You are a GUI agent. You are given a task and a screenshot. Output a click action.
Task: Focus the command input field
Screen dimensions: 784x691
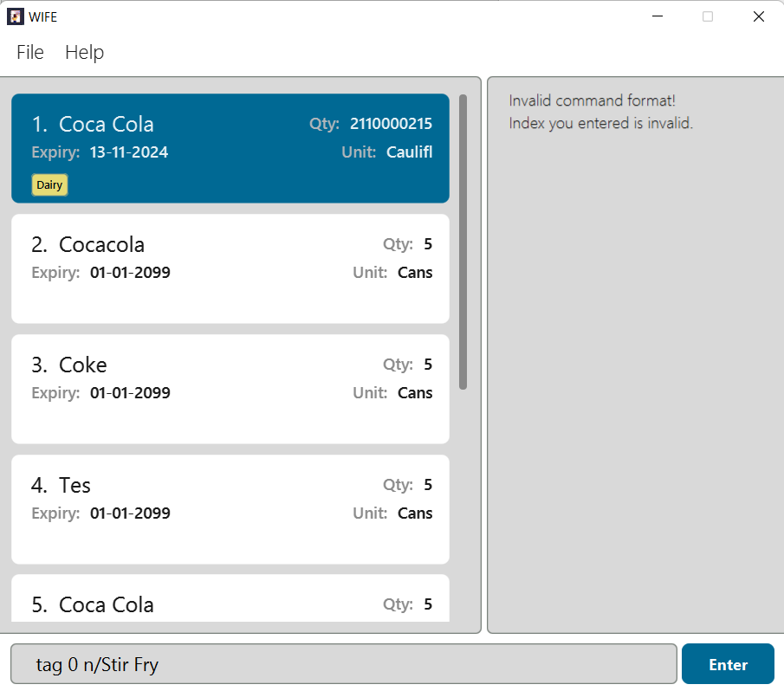pyautogui.click(x=344, y=664)
